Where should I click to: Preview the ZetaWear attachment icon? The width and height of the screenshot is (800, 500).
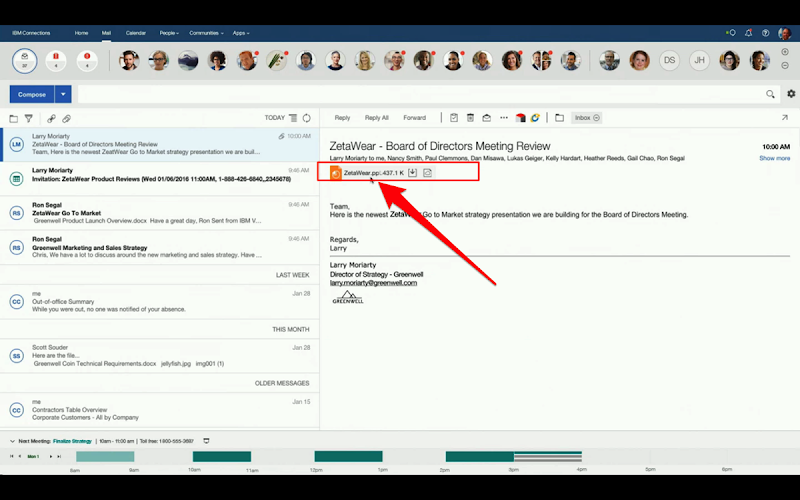click(428, 172)
